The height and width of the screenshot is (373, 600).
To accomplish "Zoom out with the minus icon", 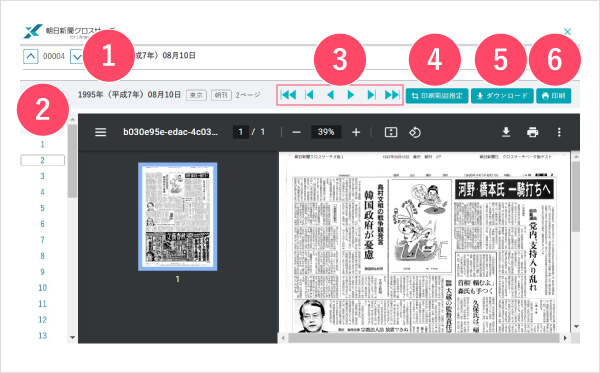I will 297,132.
